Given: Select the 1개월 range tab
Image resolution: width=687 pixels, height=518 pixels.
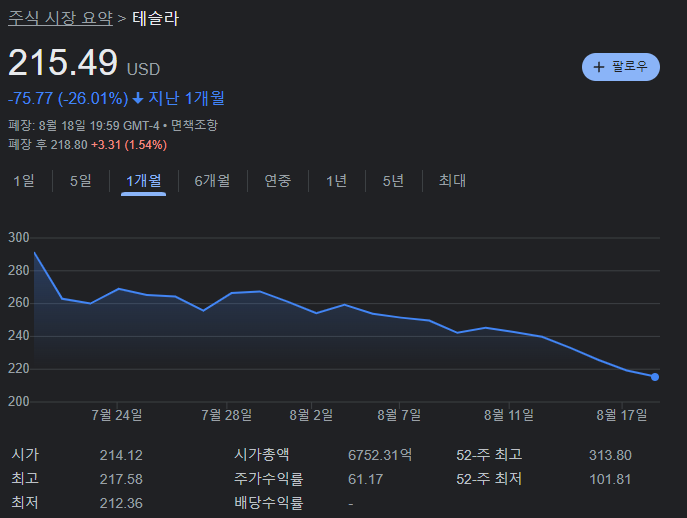Looking at the screenshot, I should point(143,181).
